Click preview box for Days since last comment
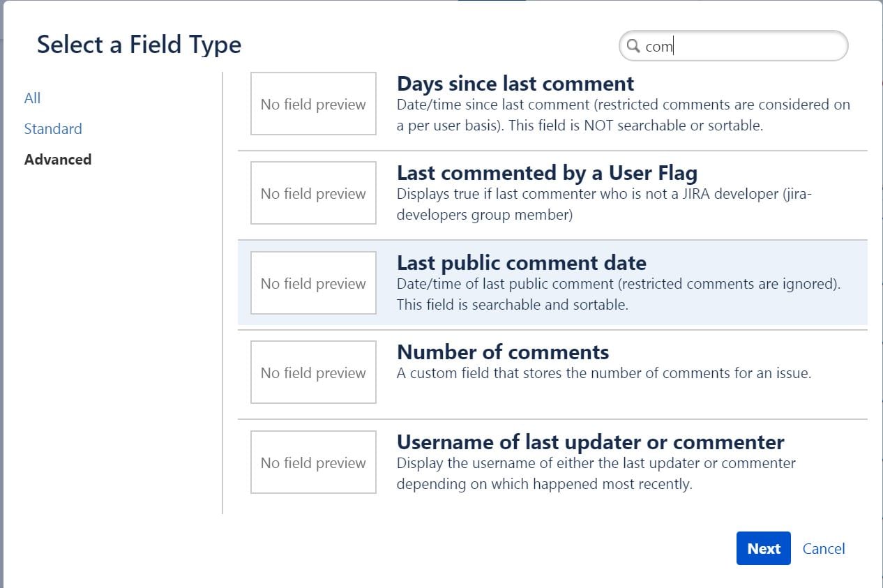Image resolution: width=883 pixels, height=588 pixels. click(x=313, y=104)
